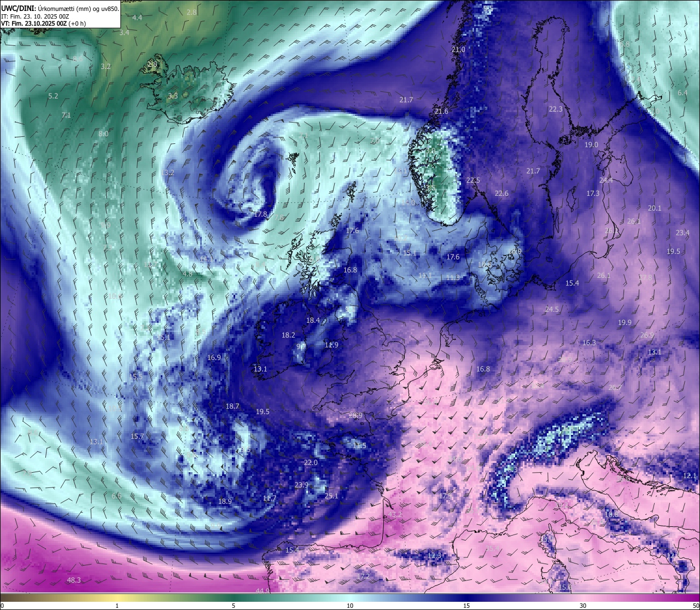Select the 18.4 value over Ireland

[313, 321]
